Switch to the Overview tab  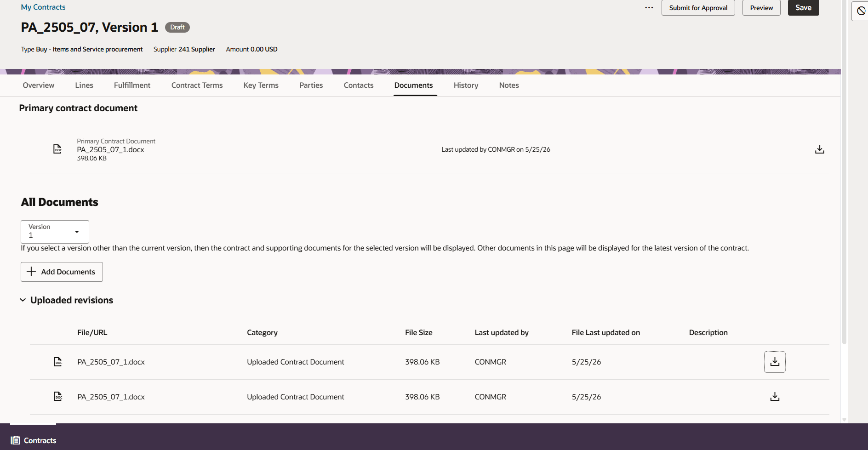(x=39, y=85)
